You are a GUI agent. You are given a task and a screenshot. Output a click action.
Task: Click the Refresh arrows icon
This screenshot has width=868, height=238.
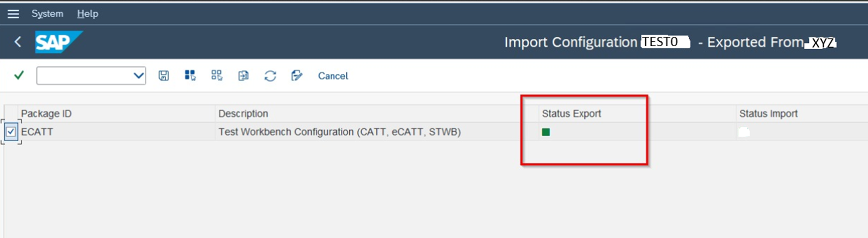270,76
